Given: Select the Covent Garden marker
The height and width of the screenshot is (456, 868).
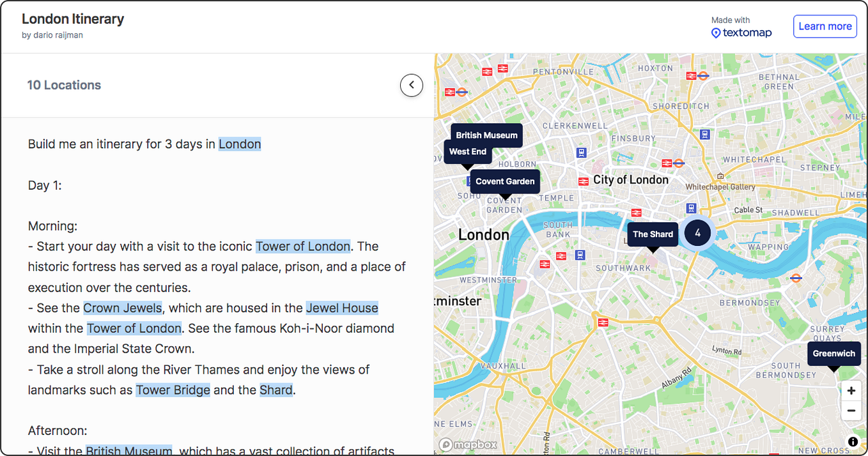Looking at the screenshot, I should [505, 181].
